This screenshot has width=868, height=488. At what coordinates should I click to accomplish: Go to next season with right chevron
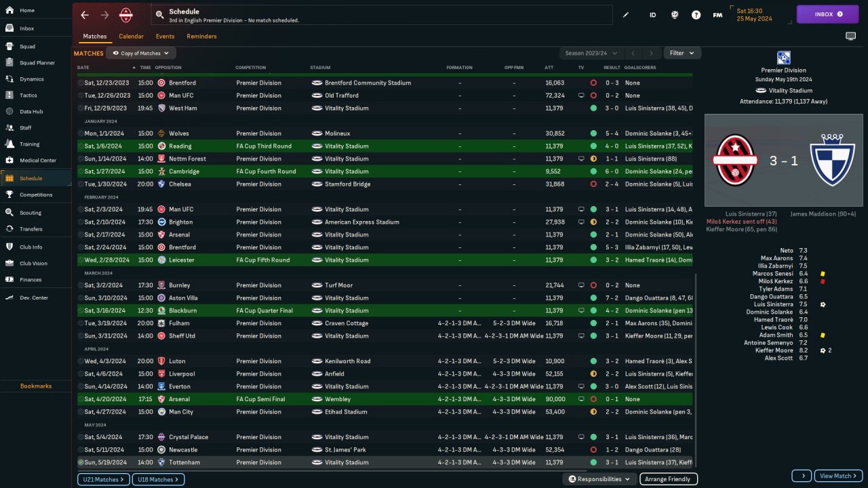(652, 53)
